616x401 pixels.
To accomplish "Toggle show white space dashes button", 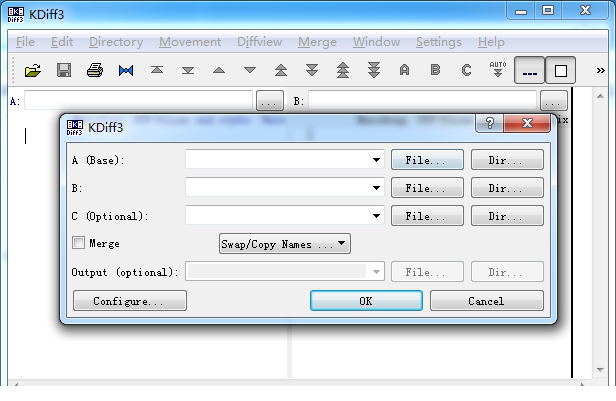I will (530, 71).
